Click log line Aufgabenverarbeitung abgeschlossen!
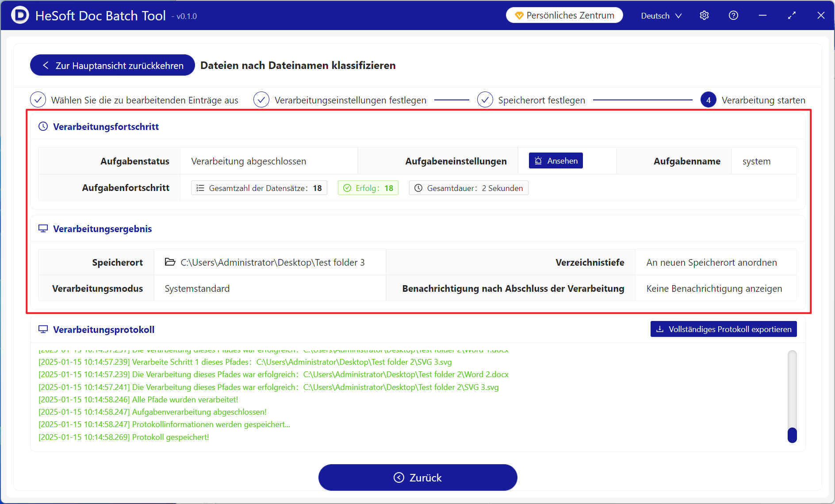Image resolution: width=835 pixels, height=504 pixels. coord(153,412)
